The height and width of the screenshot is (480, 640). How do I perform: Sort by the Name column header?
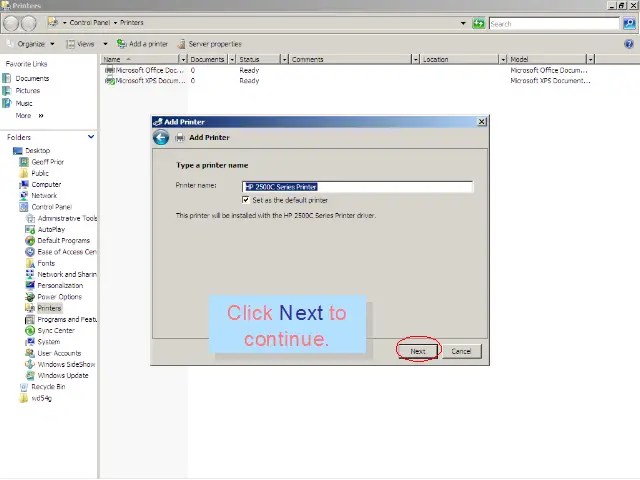click(140, 59)
